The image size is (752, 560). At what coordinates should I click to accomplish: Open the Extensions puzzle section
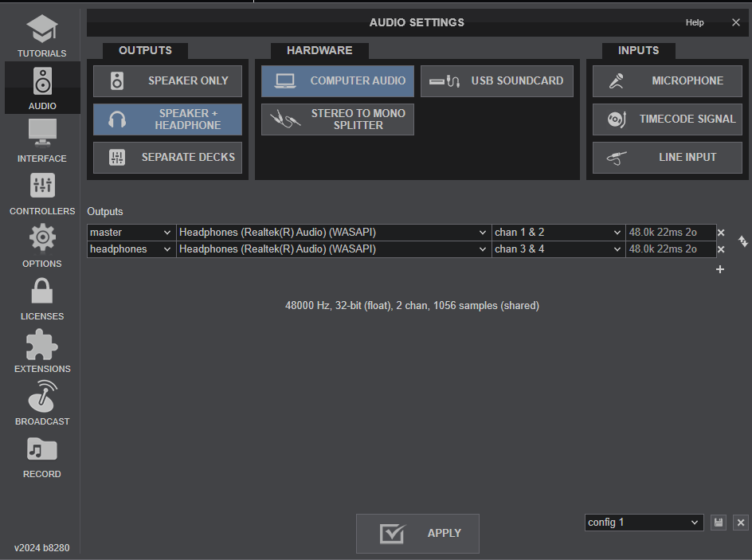tap(42, 351)
